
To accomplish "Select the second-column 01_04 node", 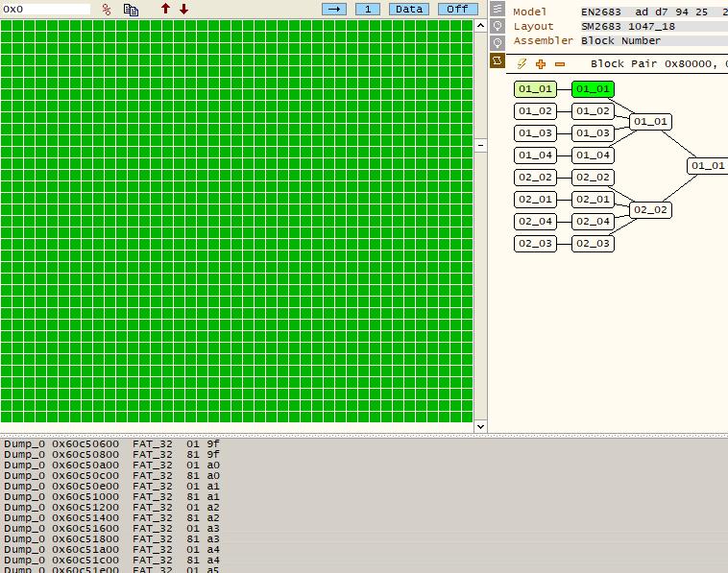I will click(593, 155).
